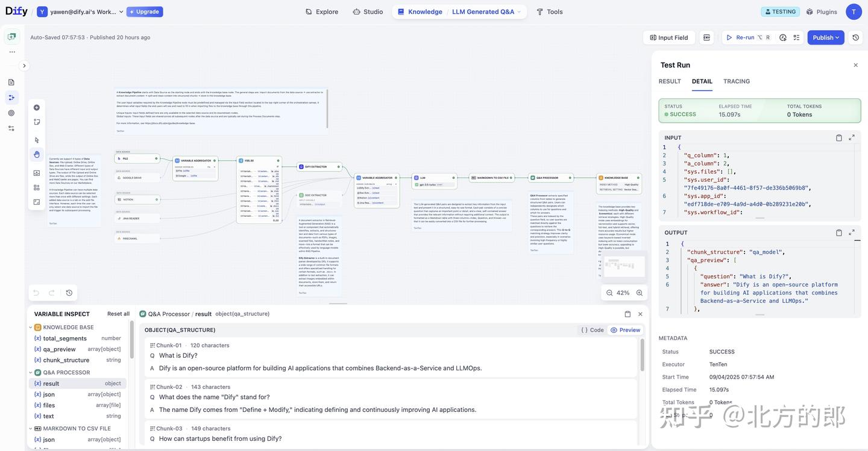Image resolution: width=868 pixels, height=451 pixels.
Task: Open change history next to the Redo arrow
Action: click(x=69, y=293)
